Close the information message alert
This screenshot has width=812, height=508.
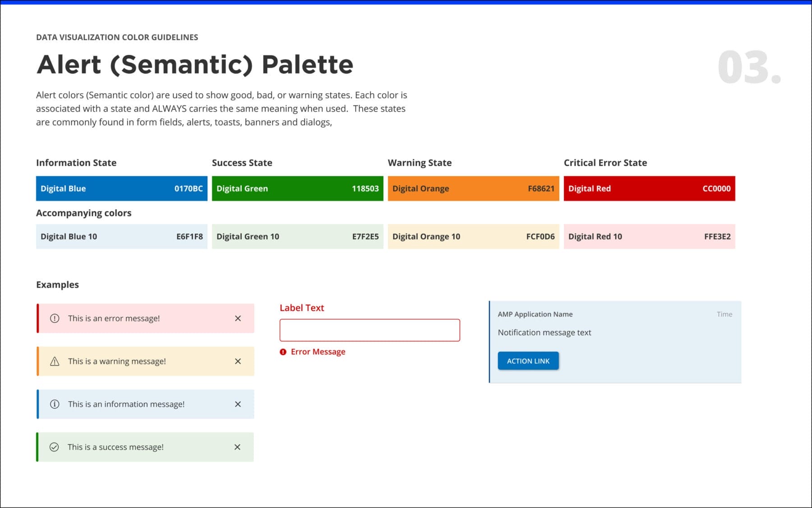point(238,404)
